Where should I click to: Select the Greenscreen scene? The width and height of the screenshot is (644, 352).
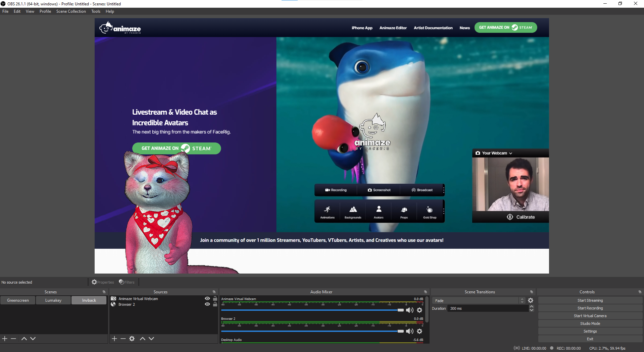(18, 300)
